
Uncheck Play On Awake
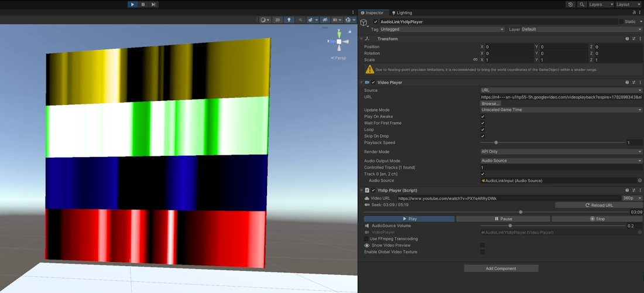pos(482,117)
